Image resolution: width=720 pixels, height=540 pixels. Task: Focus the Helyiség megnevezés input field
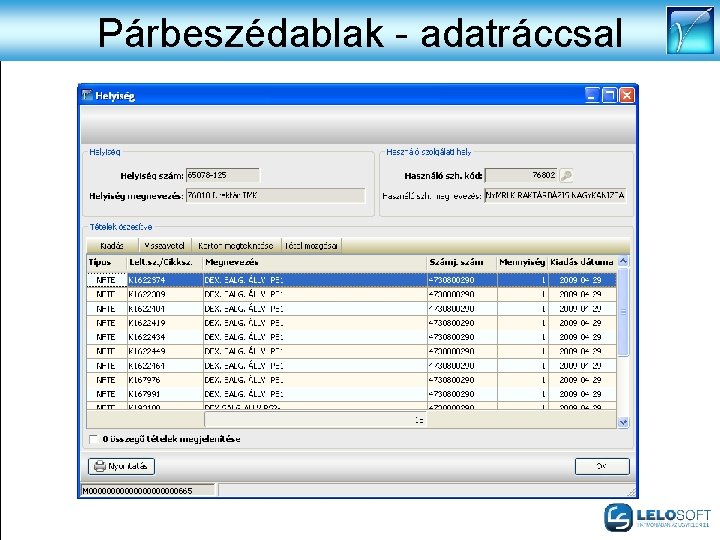coord(276,196)
